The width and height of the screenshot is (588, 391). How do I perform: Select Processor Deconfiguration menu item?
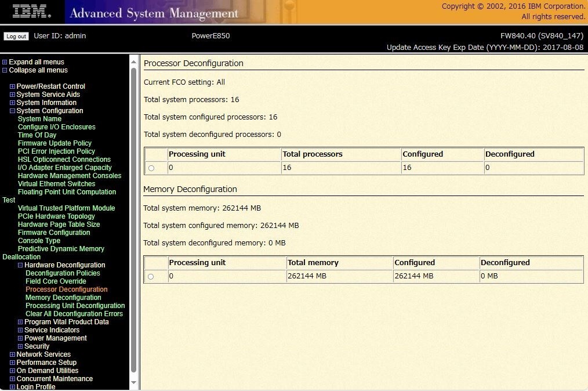pos(66,289)
